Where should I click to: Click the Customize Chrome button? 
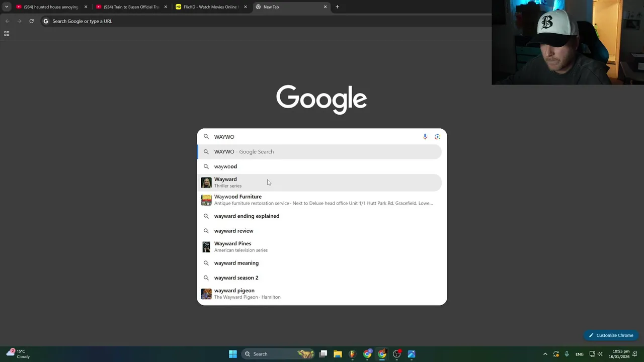tap(611, 335)
